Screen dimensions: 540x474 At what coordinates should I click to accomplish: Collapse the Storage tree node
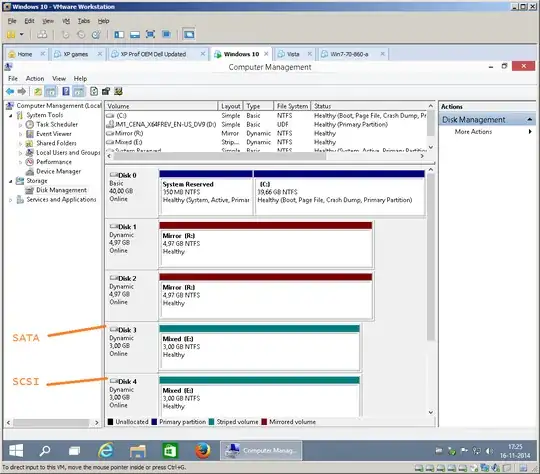click(11, 181)
